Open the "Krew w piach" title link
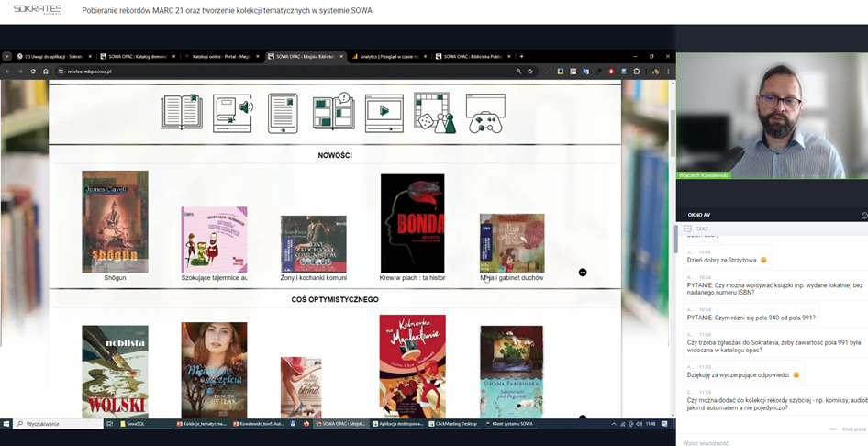This screenshot has width=868, height=446. pos(412,278)
